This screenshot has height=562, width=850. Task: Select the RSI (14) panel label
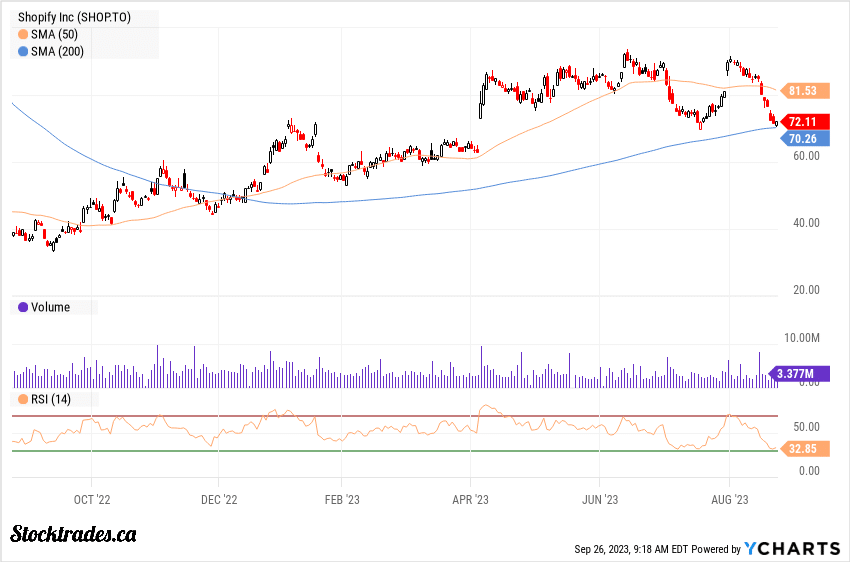coord(53,399)
